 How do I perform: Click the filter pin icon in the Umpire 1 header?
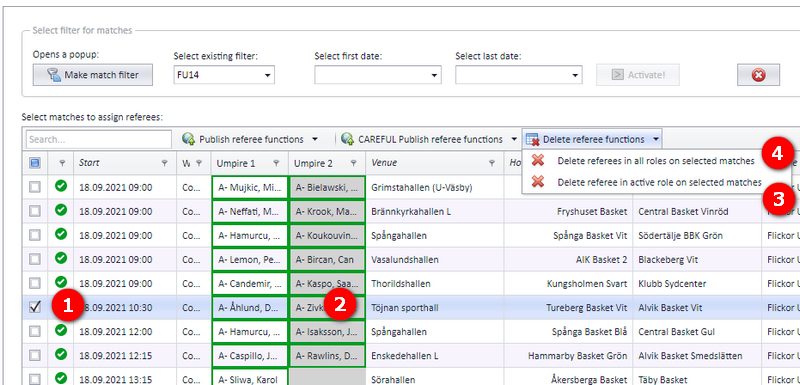click(276, 163)
